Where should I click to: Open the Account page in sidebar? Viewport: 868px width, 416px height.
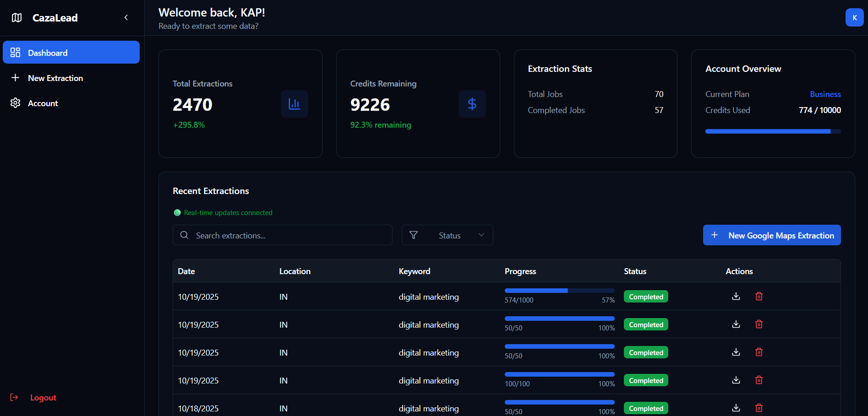point(43,103)
